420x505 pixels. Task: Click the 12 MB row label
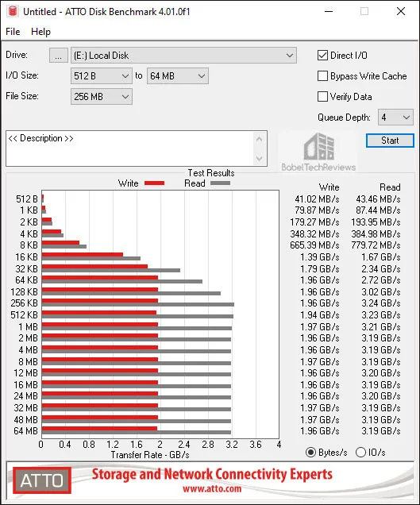coord(25,373)
